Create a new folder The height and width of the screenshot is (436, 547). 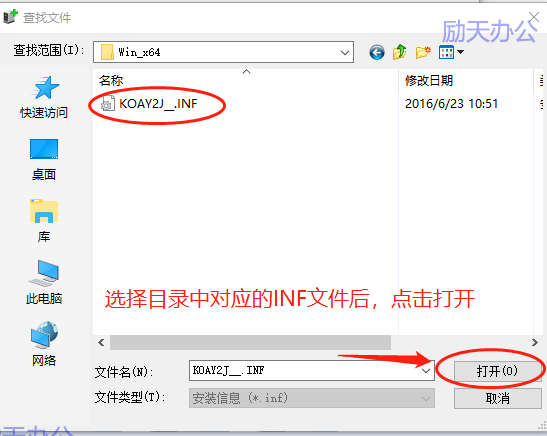point(423,52)
